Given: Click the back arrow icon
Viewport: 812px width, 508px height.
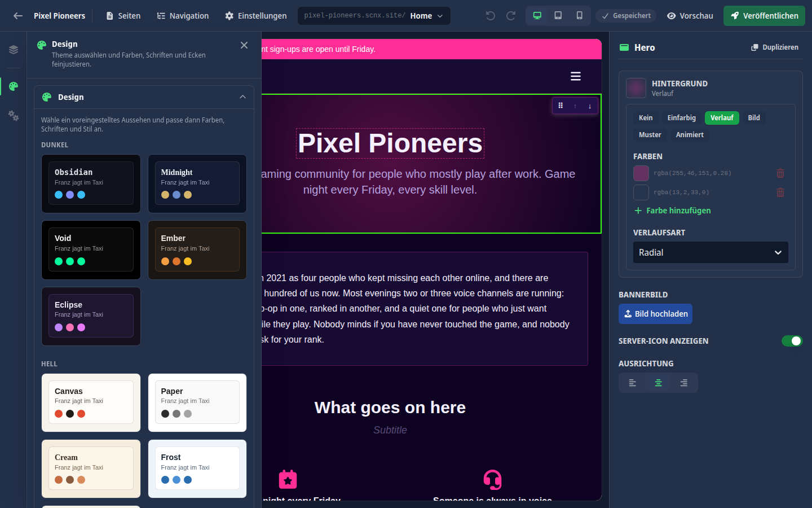Looking at the screenshot, I should tap(18, 16).
